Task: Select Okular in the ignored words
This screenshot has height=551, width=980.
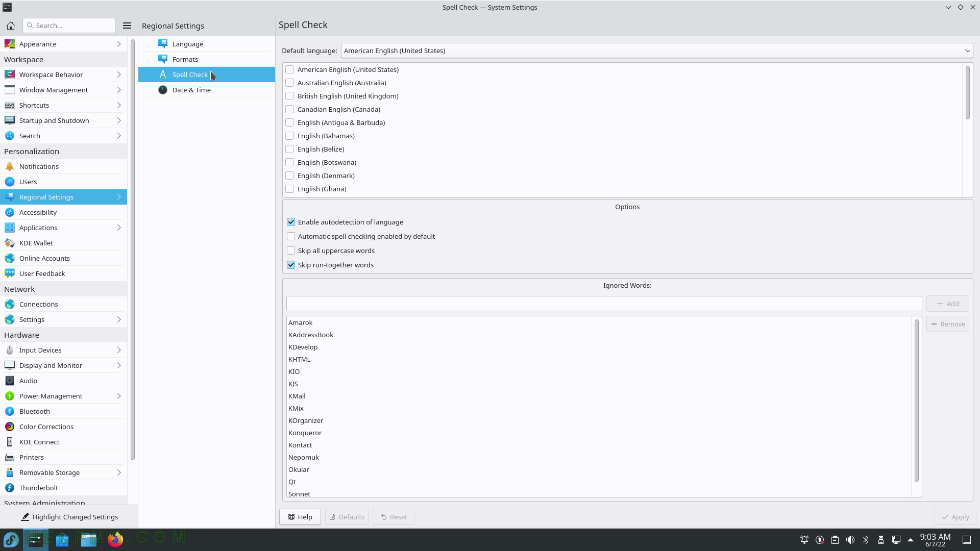Action: [x=299, y=469]
